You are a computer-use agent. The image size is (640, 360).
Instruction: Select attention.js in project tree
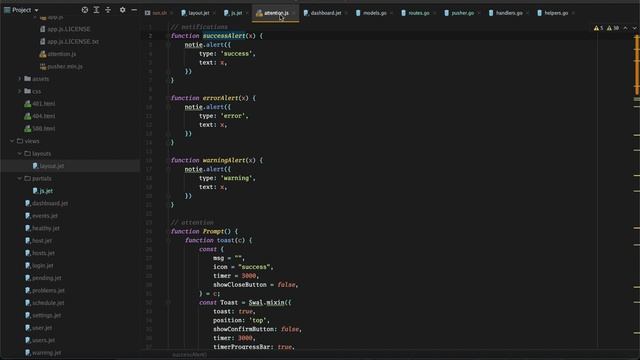(x=58, y=54)
